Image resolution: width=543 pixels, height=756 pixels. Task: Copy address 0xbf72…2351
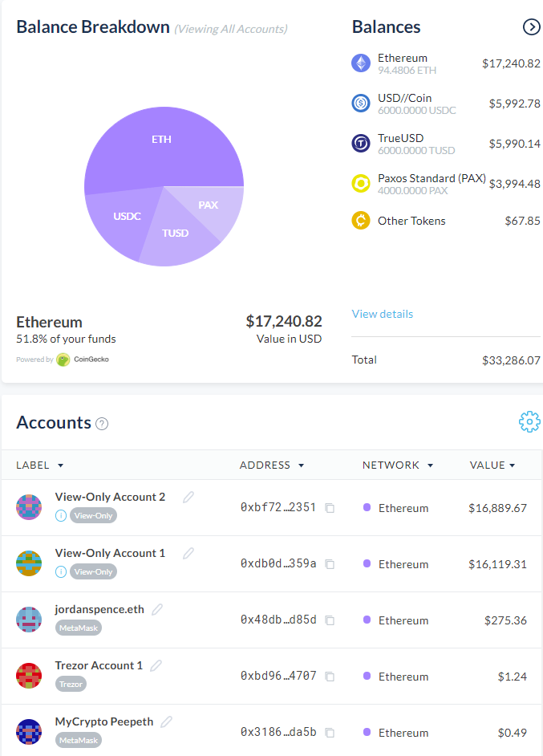pos(330,508)
